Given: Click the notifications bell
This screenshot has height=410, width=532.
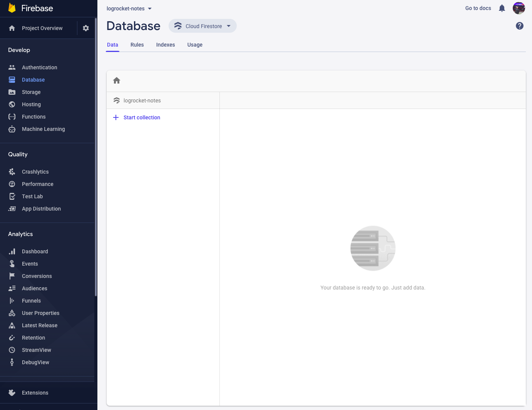Looking at the screenshot, I should click(502, 8).
